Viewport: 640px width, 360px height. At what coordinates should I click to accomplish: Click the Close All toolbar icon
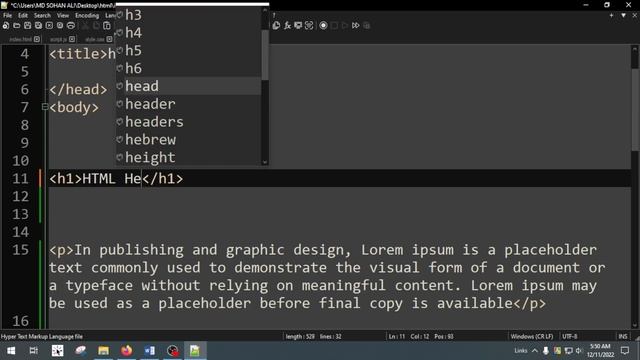(60, 25)
